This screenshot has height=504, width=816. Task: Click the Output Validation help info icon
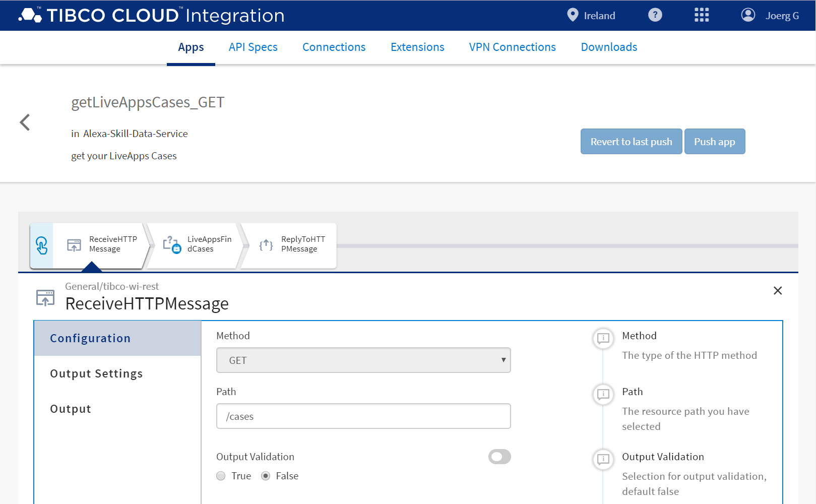pyautogui.click(x=603, y=459)
